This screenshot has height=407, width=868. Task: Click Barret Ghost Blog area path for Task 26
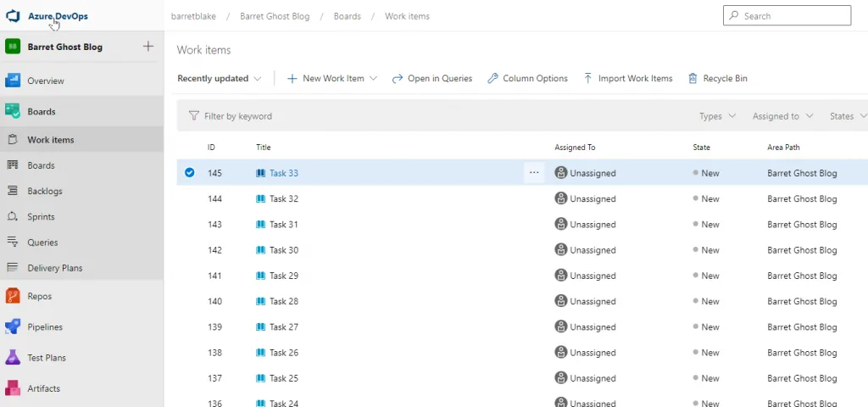tap(802, 353)
